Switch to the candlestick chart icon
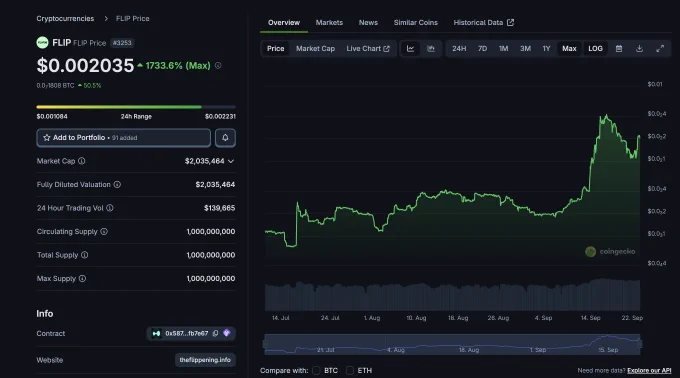 (x=431, y=49)
